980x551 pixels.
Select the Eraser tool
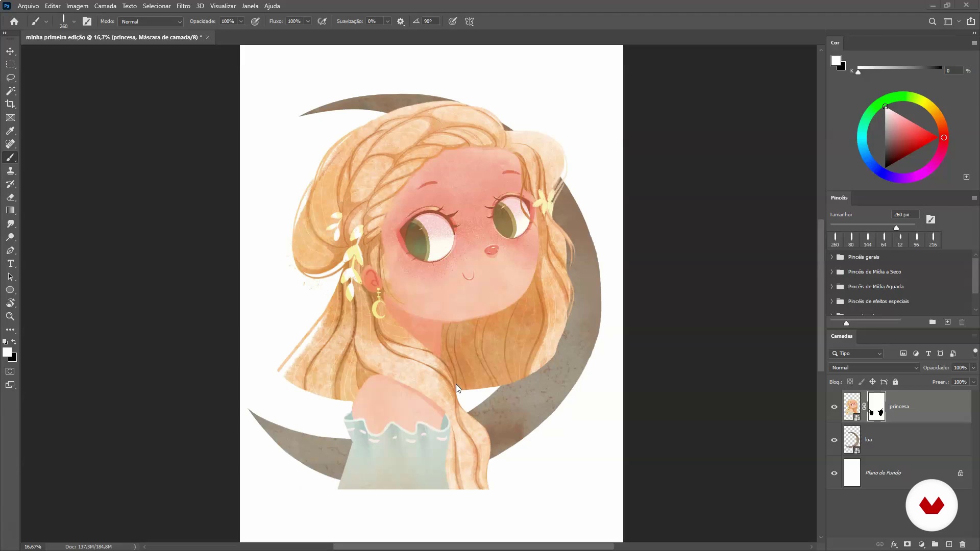point(10,197)
